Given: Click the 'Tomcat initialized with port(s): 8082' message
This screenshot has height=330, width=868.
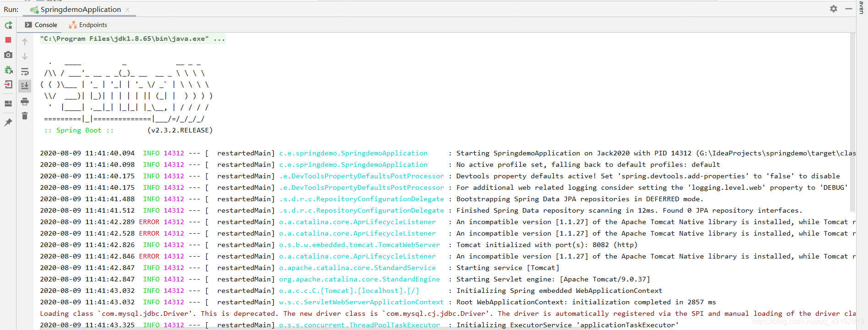Looking at the screenshot, I should 547,245.
